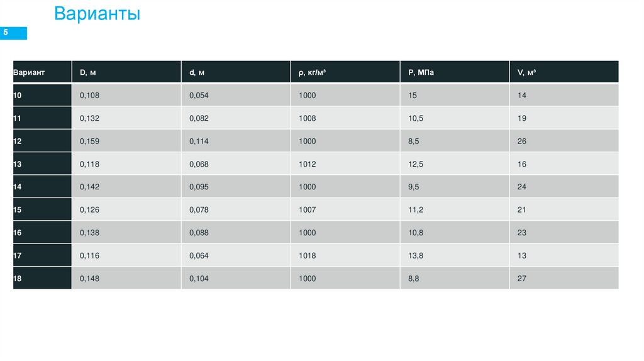Click the row label for variant 14

[18, 187]
